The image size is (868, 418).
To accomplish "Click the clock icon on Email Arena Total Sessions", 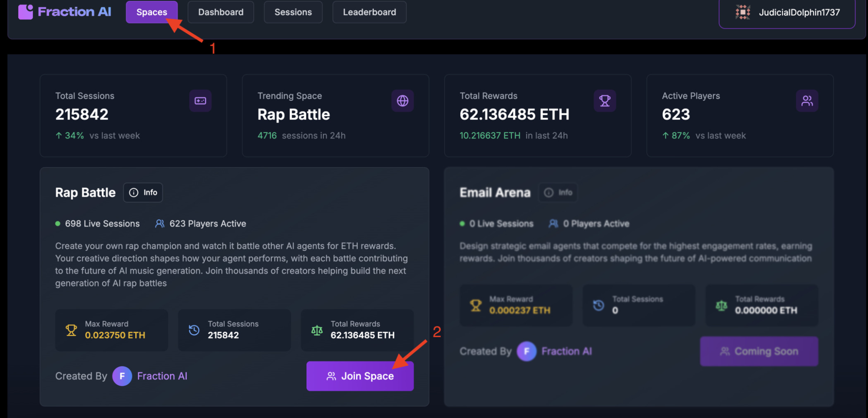I will (x=598, y=305).
